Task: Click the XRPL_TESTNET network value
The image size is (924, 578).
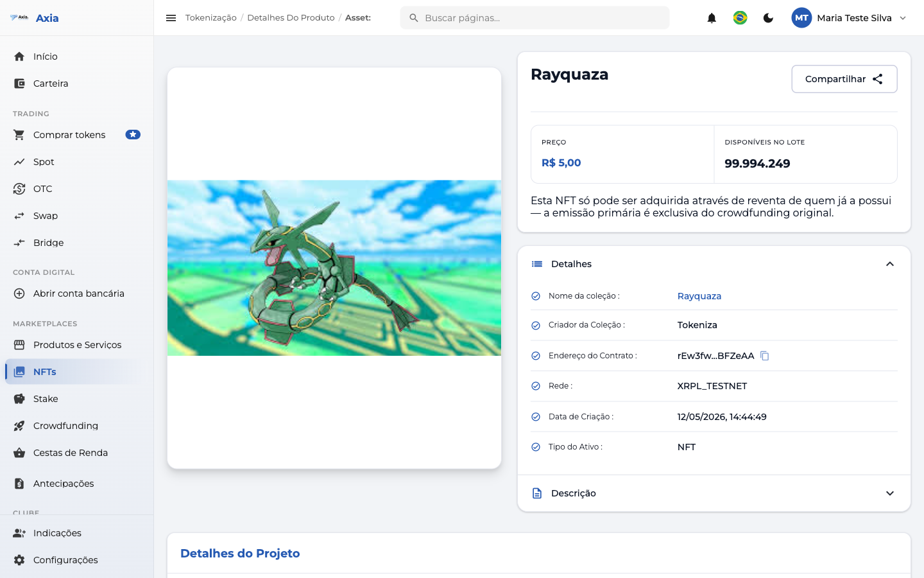Action: tap(712, 386)
